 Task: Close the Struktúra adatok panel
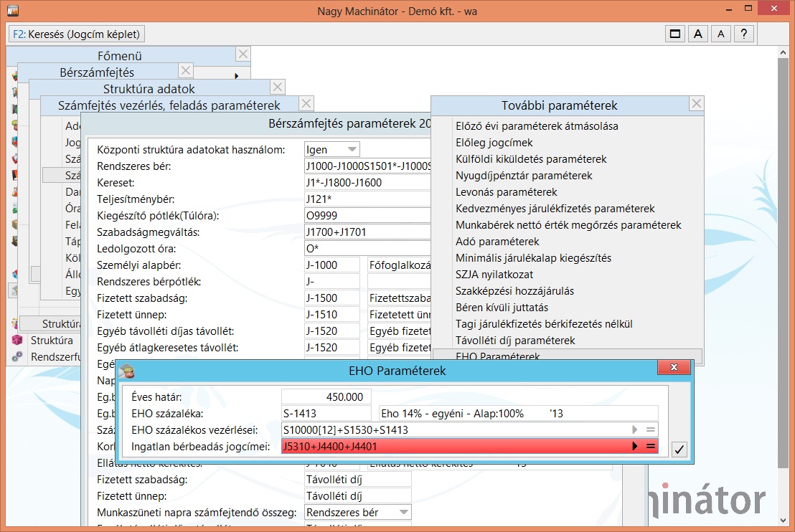pyautogui.click(x=278, y=87)
